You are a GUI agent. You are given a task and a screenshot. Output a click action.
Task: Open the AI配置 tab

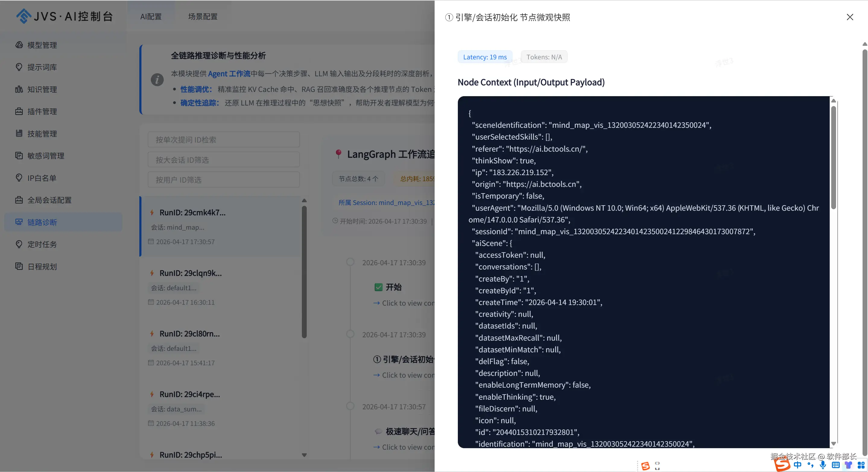[x=151, y=17]
